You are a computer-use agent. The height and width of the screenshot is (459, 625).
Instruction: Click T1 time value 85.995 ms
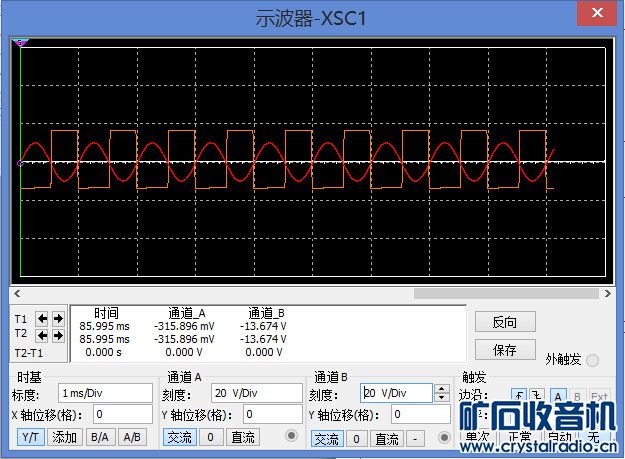point(104,326)
